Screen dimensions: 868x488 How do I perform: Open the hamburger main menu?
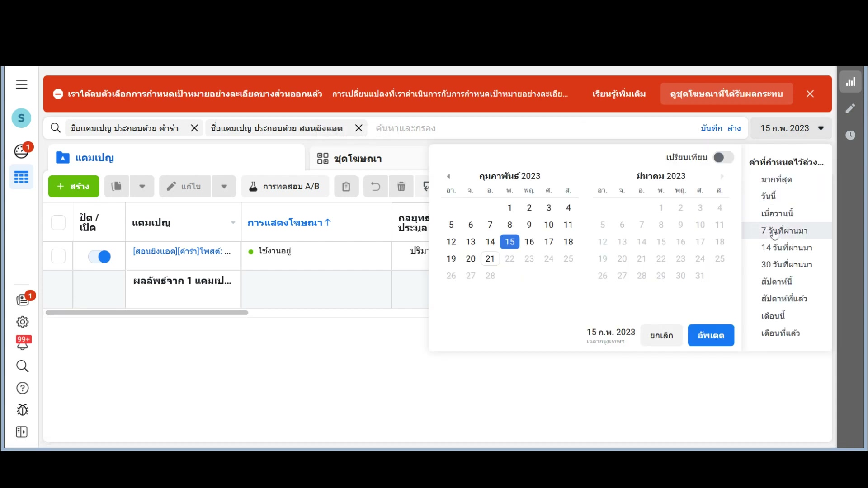pos(21,84)
